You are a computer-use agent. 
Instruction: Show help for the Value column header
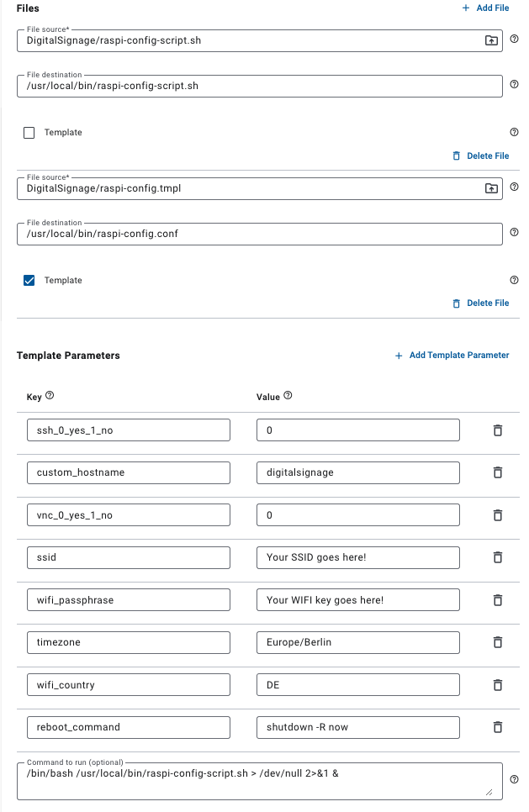point(288,396)
